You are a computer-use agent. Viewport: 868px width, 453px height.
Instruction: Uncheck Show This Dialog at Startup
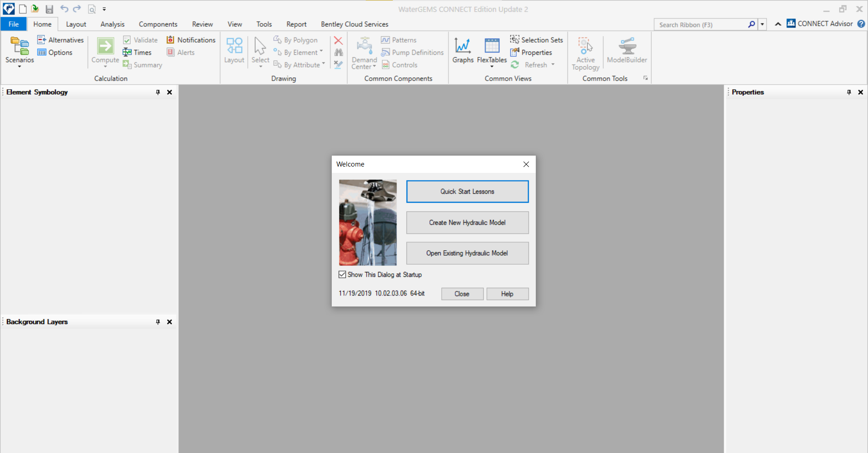pos(343,275)
